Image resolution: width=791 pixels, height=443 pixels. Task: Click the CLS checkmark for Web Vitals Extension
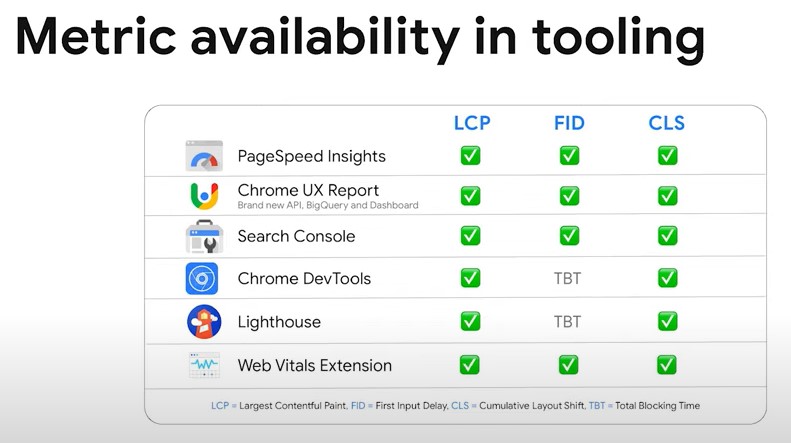click(x=667, y=365)
